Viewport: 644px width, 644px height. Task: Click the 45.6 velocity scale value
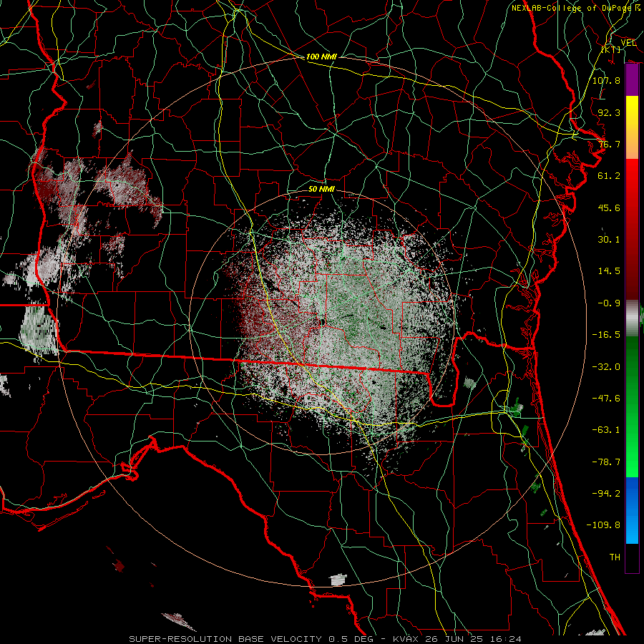tap(609, 208)
